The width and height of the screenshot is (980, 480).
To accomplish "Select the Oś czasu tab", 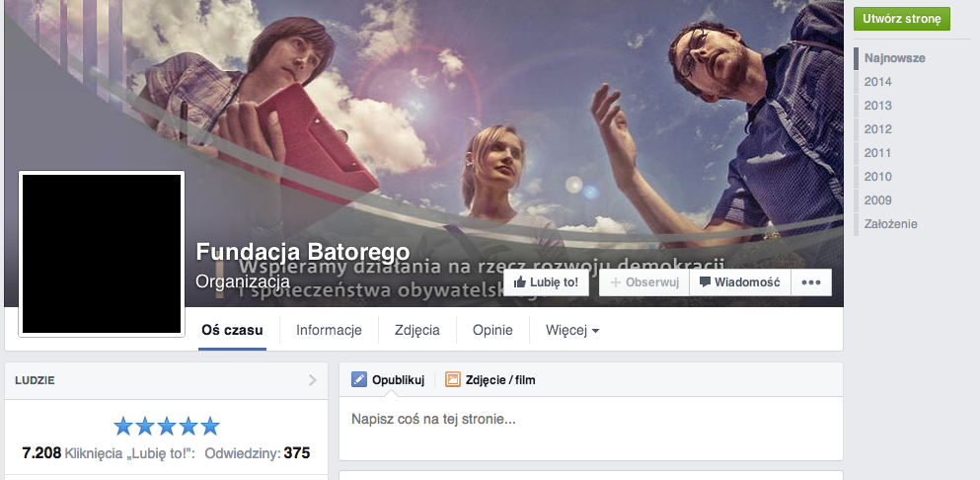I will click(x=231, y=331).
